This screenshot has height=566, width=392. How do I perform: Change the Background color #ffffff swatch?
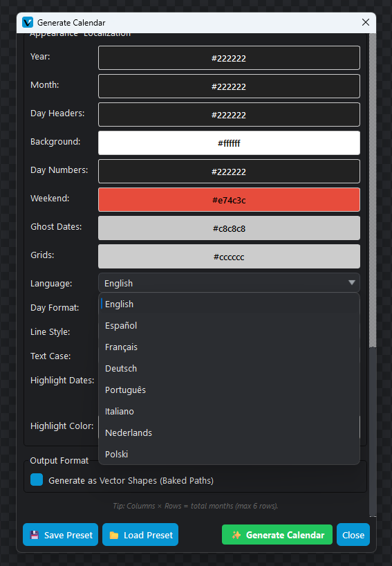click(229, 143)
